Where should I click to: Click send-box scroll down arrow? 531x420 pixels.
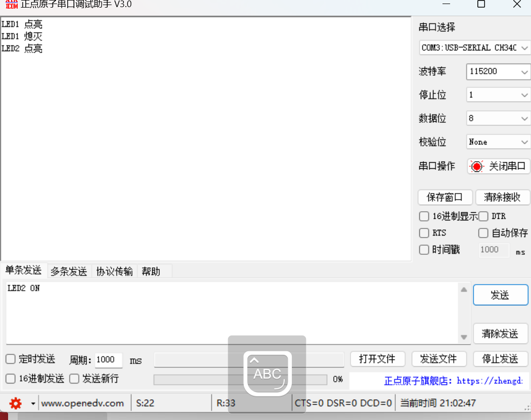(464, 337)
